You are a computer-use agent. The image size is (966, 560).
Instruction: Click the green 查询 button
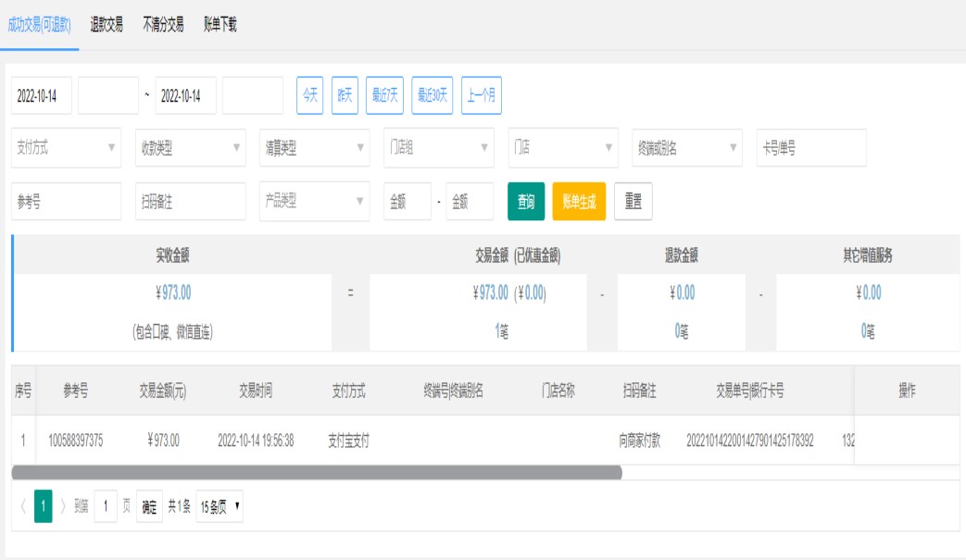pos(526,202)
